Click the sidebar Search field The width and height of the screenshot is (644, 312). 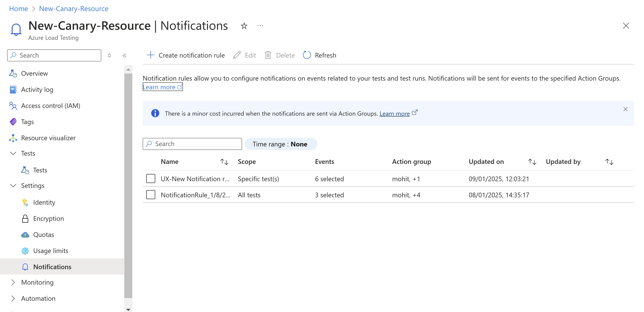click(54, 55)
